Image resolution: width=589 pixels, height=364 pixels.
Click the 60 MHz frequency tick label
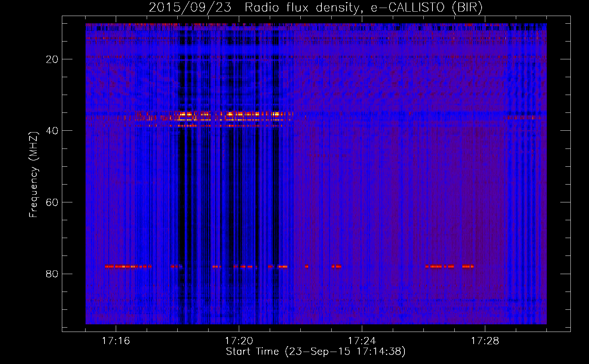(x=52, y=202)
